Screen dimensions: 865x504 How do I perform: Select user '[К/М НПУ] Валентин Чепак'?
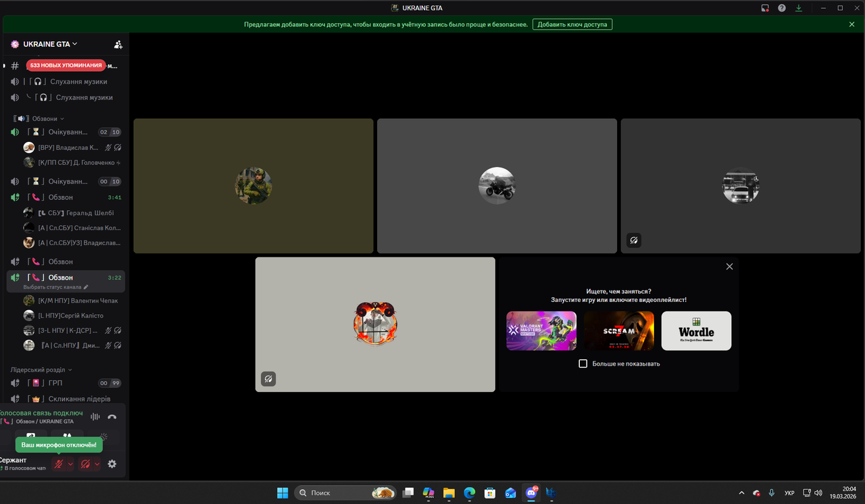(x=73, y=301)
